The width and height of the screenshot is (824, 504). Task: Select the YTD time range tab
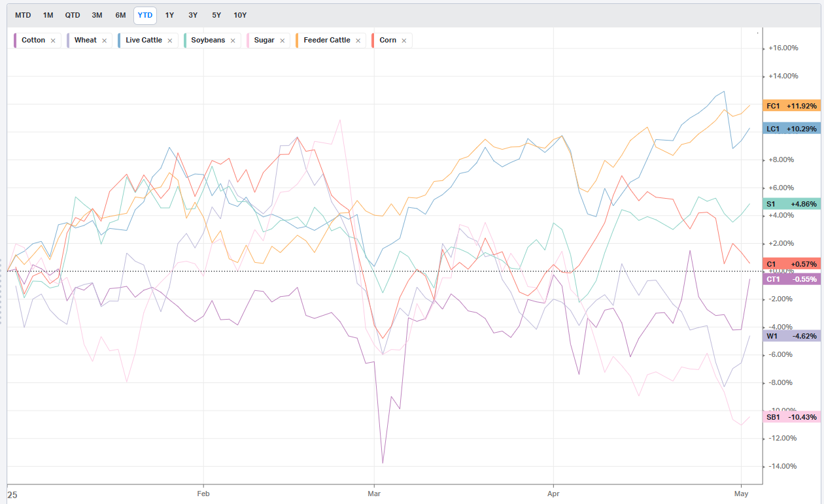[x=145, y=15]
